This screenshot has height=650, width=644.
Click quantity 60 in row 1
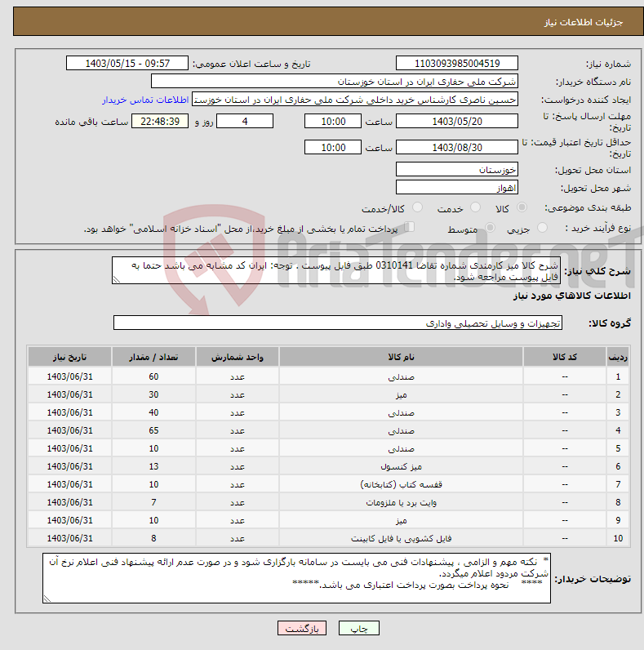coord(153,376)
